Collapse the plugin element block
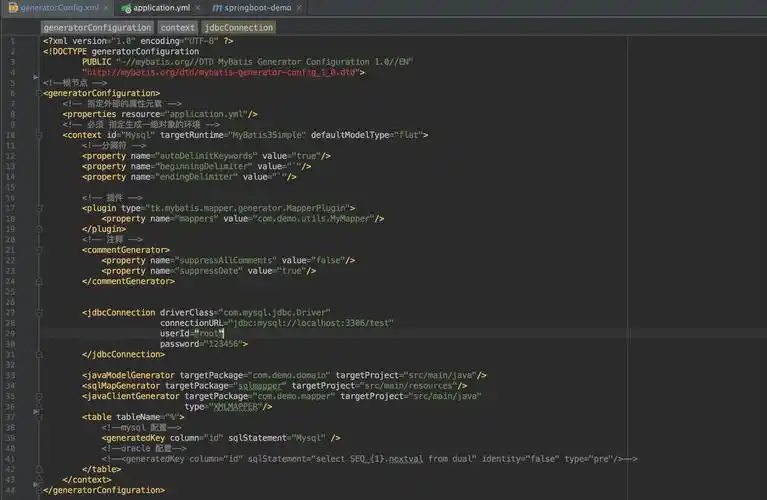This screenshot has height=500, width=767. [x=37, y=208]
